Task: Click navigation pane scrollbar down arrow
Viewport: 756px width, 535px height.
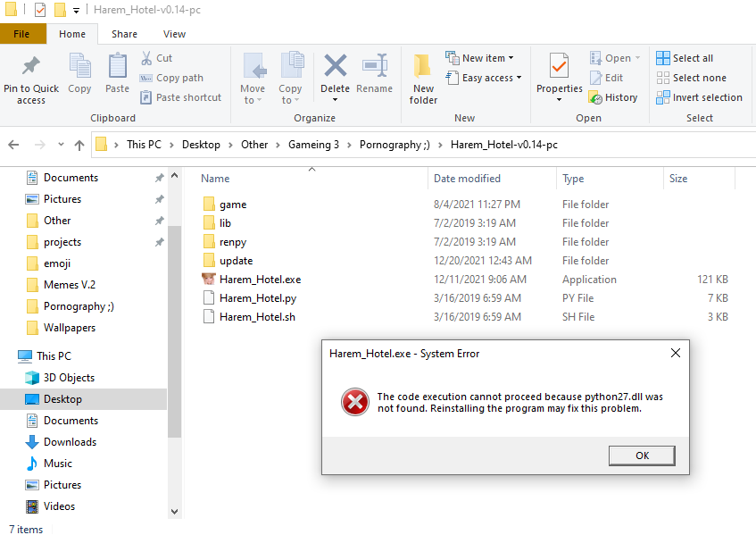Action: [175, 512]
